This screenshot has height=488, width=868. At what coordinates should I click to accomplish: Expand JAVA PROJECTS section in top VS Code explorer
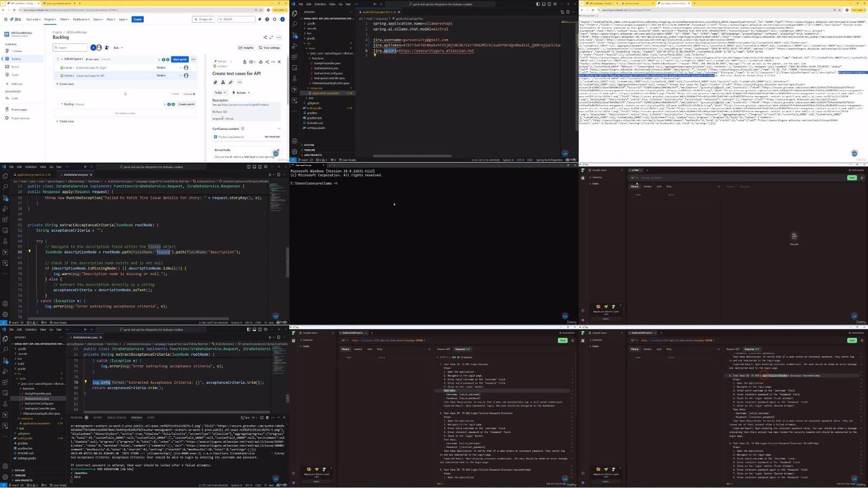click(311, 155)
